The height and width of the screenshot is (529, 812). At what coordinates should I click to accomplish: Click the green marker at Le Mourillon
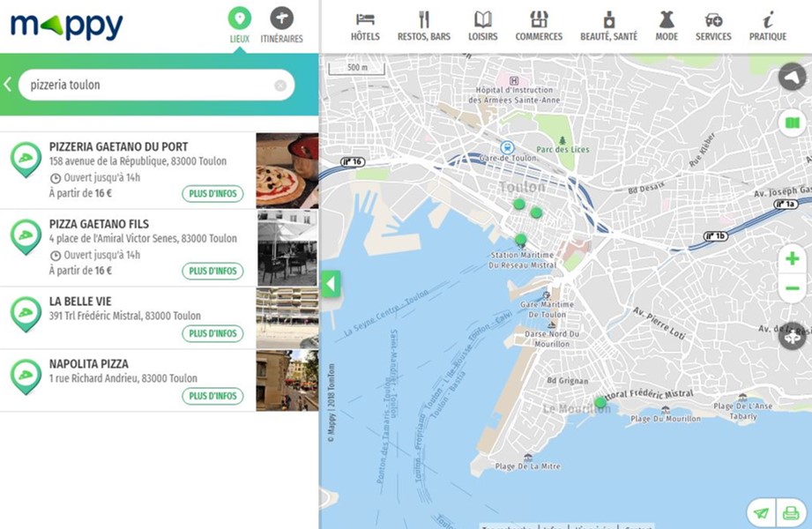pos(600,402)
